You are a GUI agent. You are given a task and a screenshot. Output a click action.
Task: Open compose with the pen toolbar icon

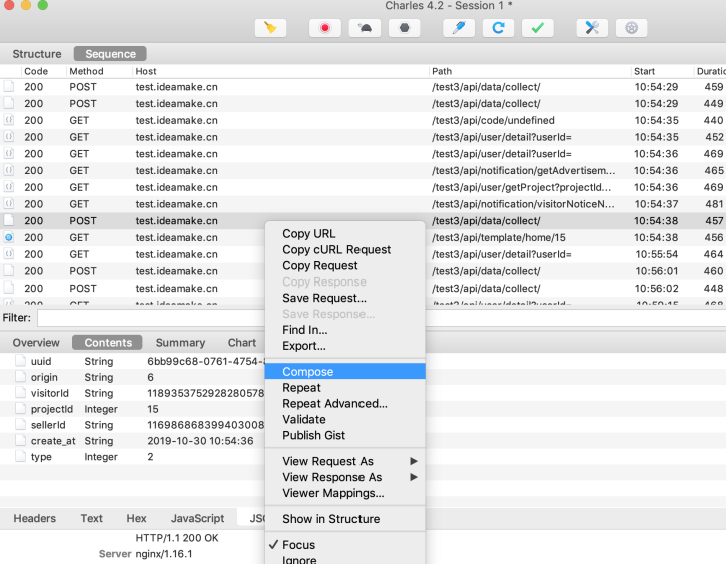(x=459, y=28)
